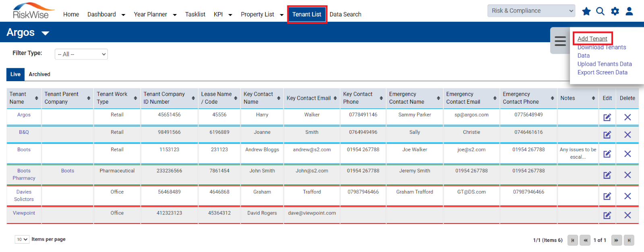This screenshot has width=644, height=252.
Task: Expand the KPI menu arrow
Action: click(230, 15)
